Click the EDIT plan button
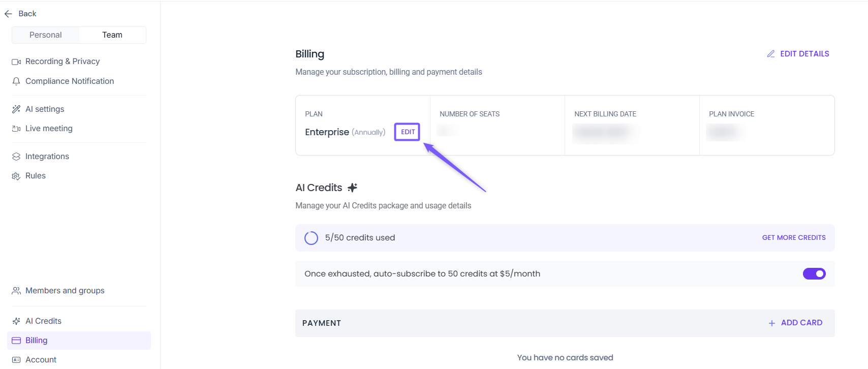The image size is (868, 369). [408, 132]
